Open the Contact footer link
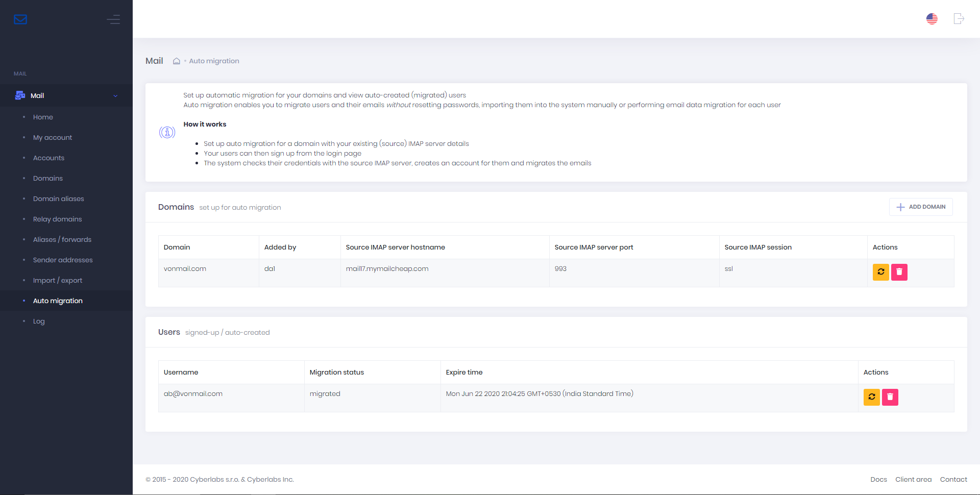980x495 pixels. [x=953, y=479]
